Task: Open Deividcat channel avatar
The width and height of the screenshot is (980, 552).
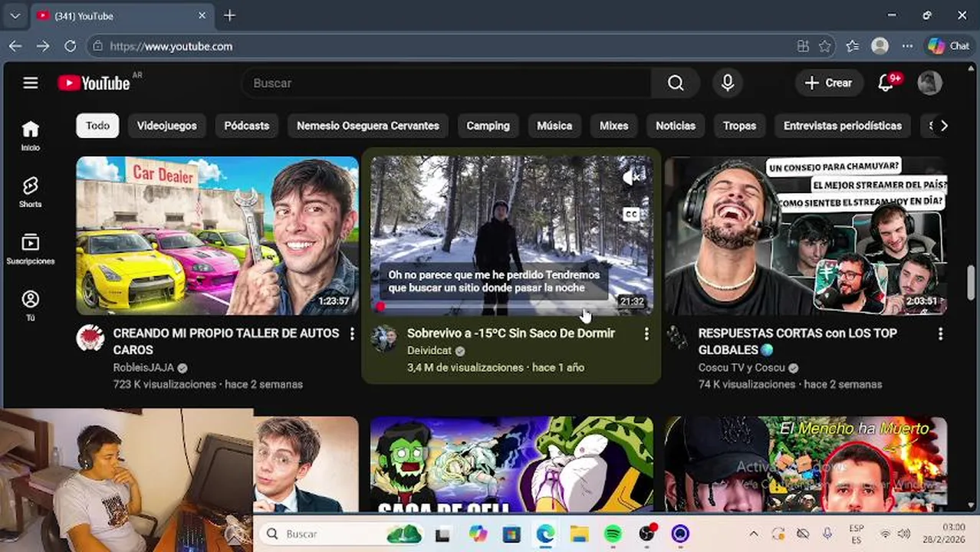Action: (384, 337)
